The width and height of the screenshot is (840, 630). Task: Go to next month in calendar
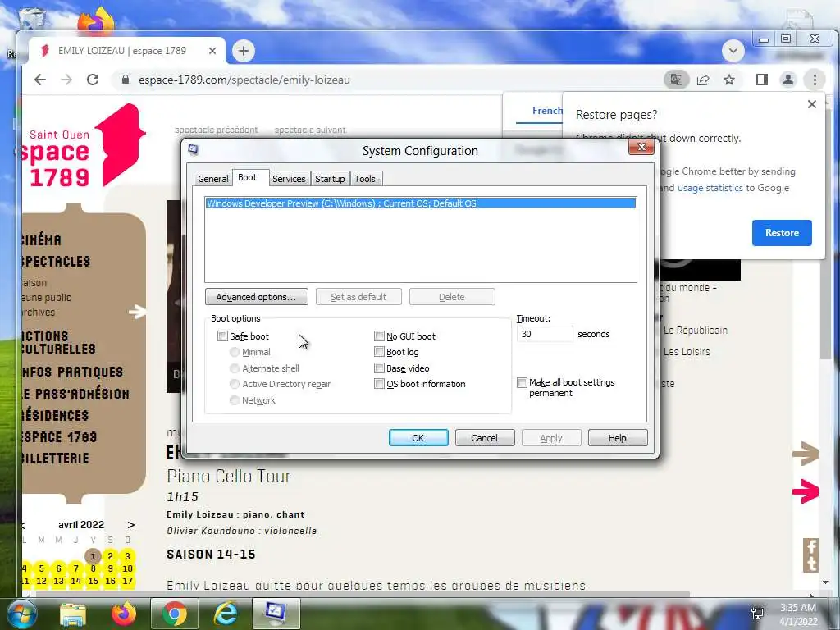tap(130, 525)
